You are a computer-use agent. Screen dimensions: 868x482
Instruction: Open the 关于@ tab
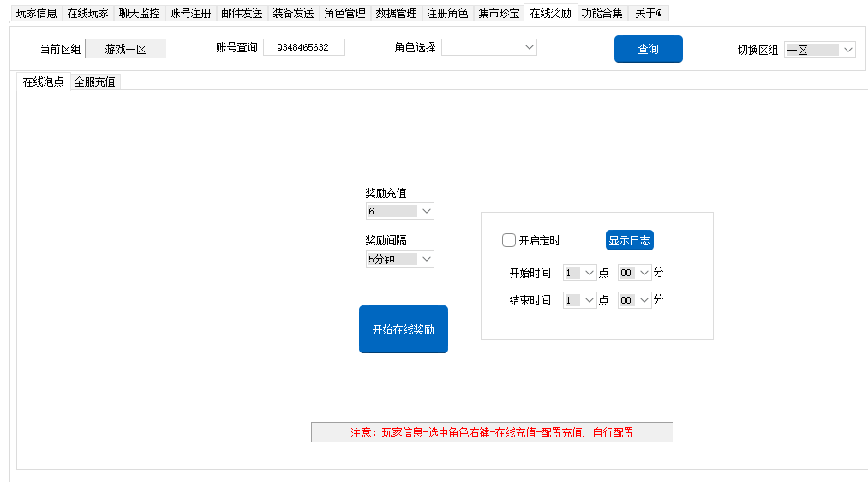tap(649, 13)
